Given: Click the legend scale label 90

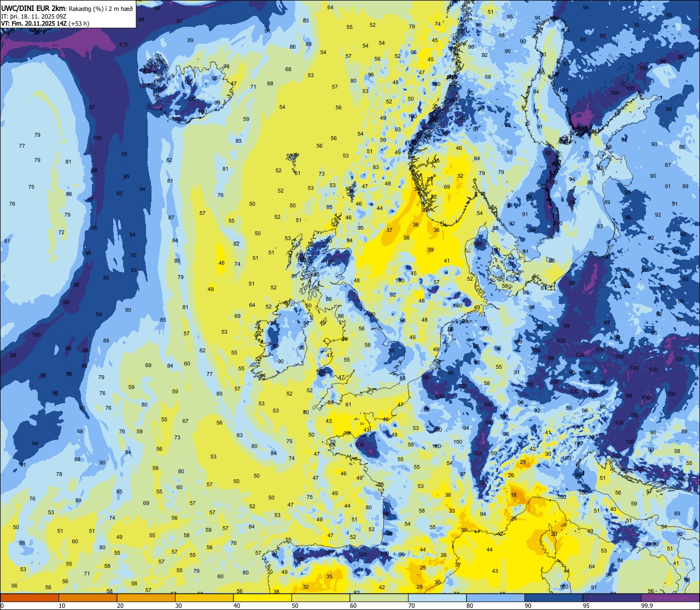Looking at the screenshot, I should pyautogui.click(x=528, y=606).
